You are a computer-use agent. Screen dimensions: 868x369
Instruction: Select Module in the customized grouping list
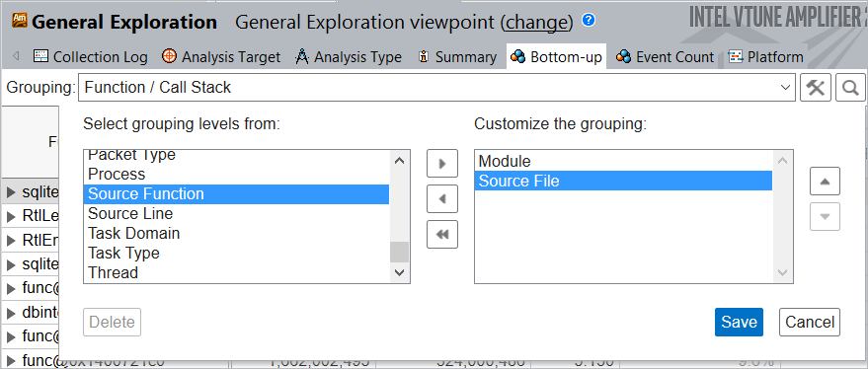click(x=505, y=161)
